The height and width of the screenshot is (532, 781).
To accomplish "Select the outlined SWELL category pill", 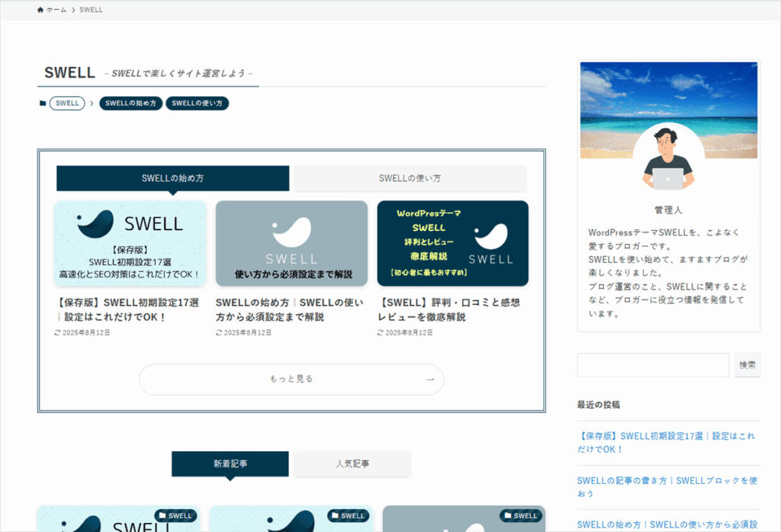I will click(x=67, y=103).
